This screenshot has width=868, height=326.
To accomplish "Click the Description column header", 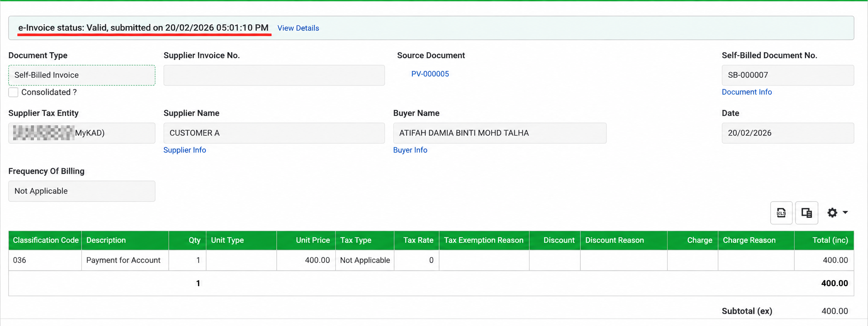I will point(125,240).
